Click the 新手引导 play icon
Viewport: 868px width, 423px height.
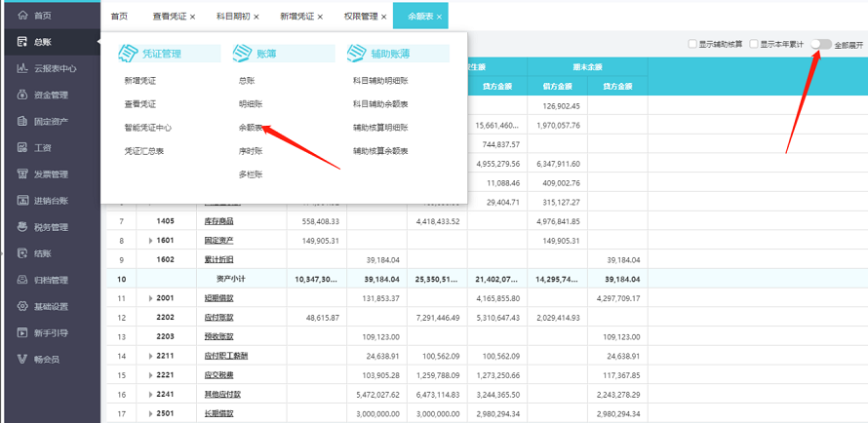click(x=22, y=333)
